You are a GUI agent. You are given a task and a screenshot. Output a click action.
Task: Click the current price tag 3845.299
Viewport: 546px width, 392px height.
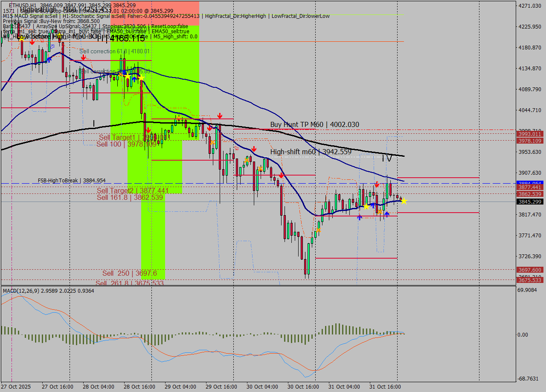click(x=529, y=202)
